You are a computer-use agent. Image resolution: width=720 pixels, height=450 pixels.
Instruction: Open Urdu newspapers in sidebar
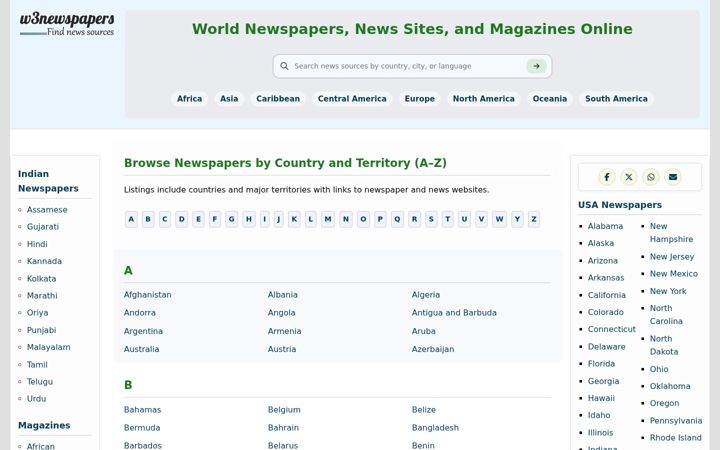[36, 399]
